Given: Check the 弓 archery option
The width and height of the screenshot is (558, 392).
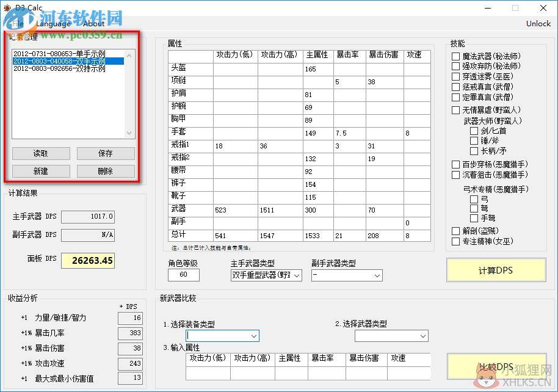Looking at the screenshot, I should pos(474,199).
